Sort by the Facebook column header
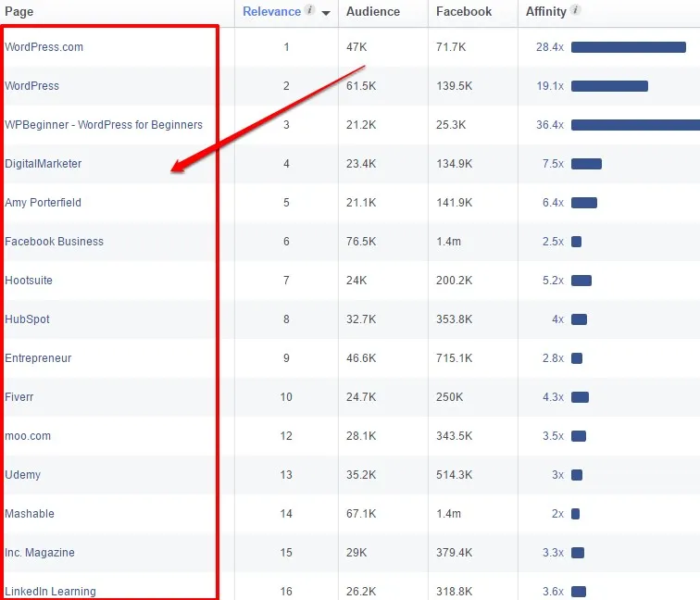The height and width of the screenshot is (600, 700). click(x=463, y=12)
